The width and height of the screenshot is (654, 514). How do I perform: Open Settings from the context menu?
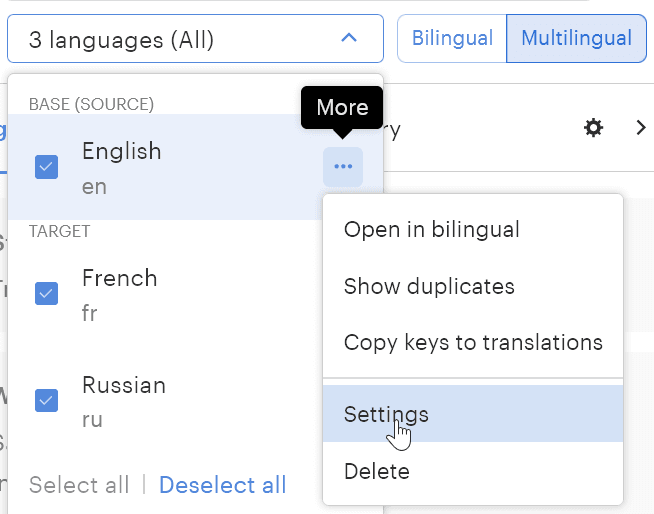tap(386, 414)
